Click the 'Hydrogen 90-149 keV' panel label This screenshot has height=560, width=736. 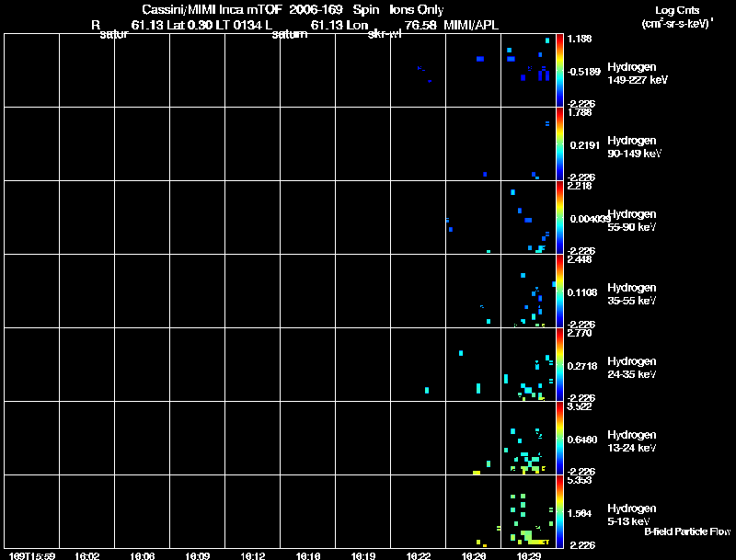634,147
